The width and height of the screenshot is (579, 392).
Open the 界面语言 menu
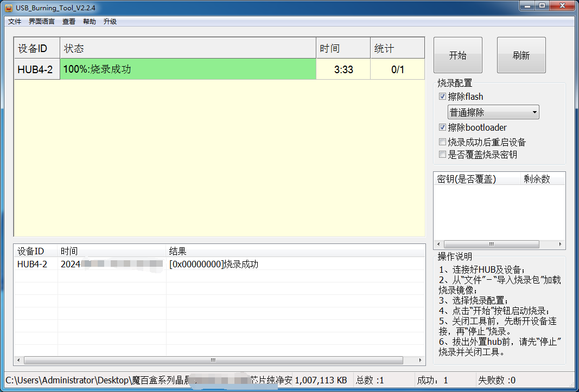[41, 22]
